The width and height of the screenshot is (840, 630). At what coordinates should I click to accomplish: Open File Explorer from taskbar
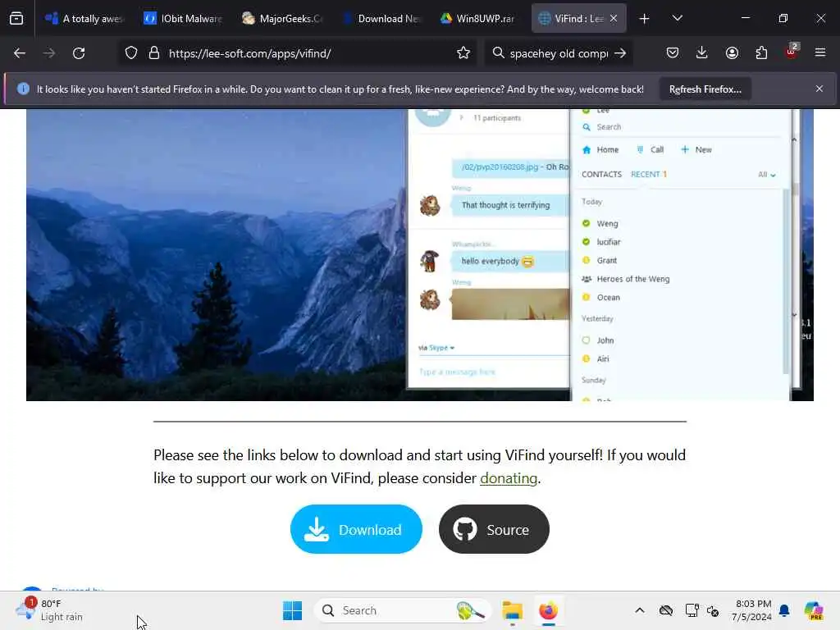pos(512,610)
